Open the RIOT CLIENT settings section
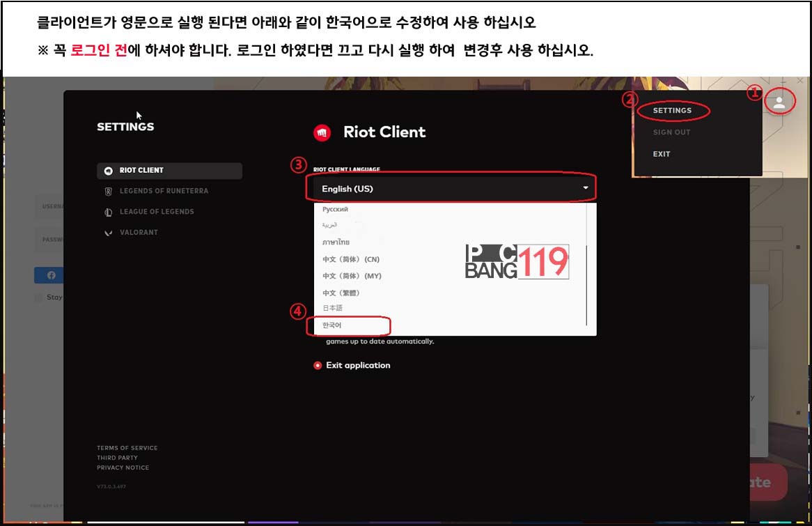The height and width of the screenshot is (526, 812). 169,171
